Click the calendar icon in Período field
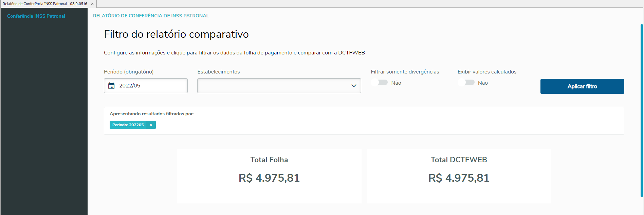The height and width of the screenshot is (215, 644). tap(111, 86)
